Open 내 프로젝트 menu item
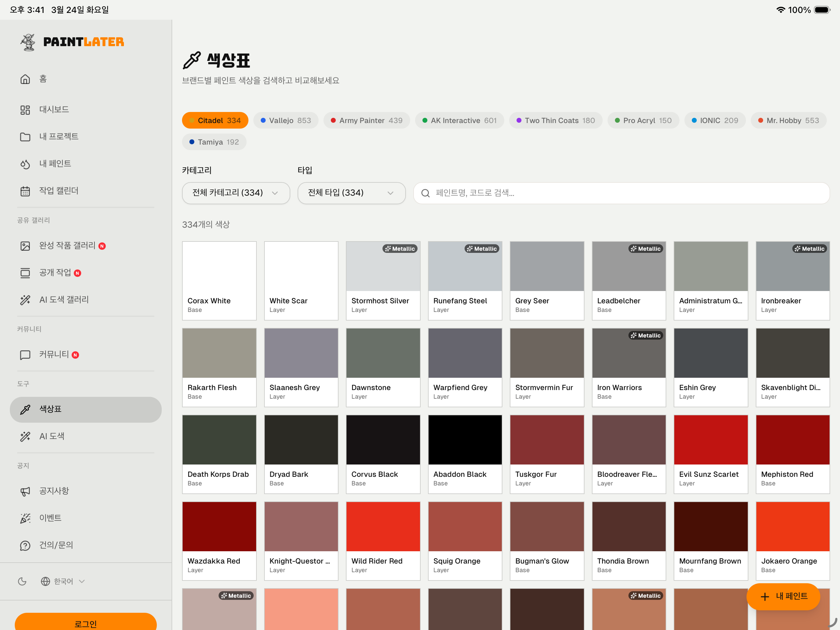The image size is (840, 630). (85, 137)
